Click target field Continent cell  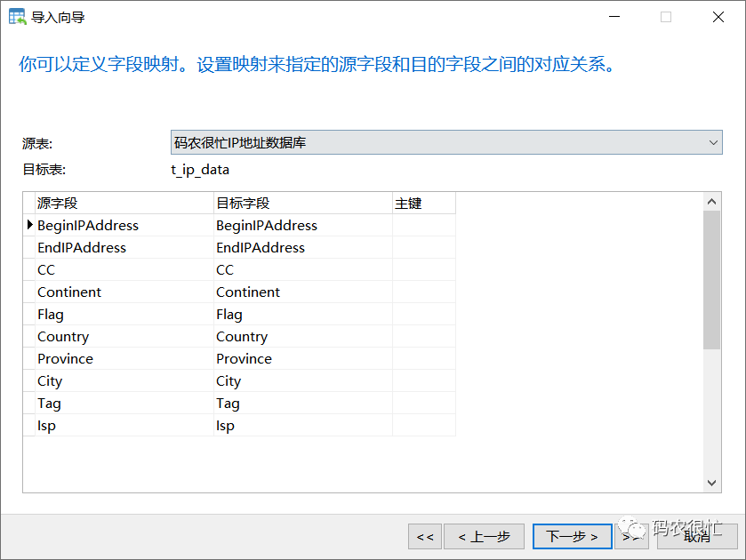point(303,292)
